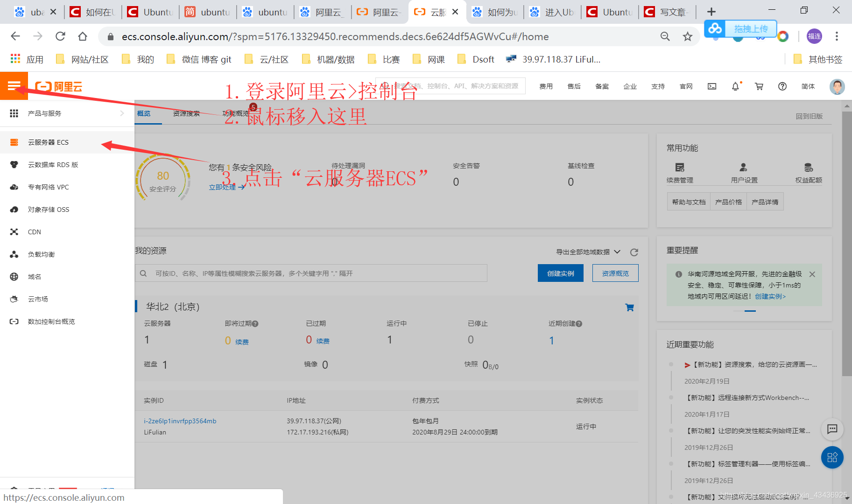
Task: Open the shopping cart icon
Action: click(x=759, y=86)
